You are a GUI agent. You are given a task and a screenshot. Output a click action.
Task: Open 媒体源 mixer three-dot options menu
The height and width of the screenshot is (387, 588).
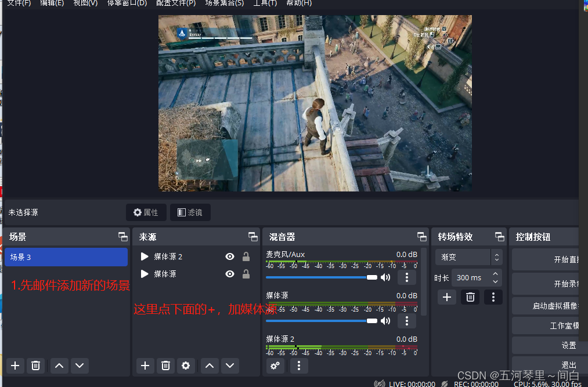[x=407, y=321]
